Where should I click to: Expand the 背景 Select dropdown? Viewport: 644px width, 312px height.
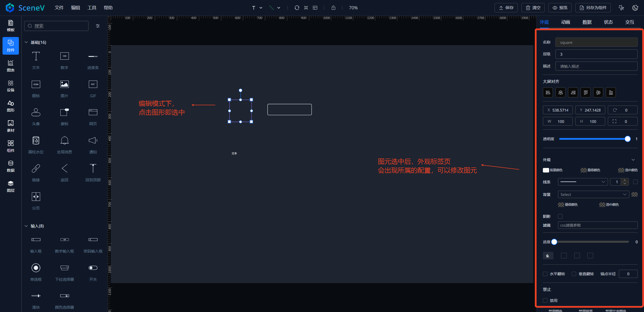pos(593,194)
